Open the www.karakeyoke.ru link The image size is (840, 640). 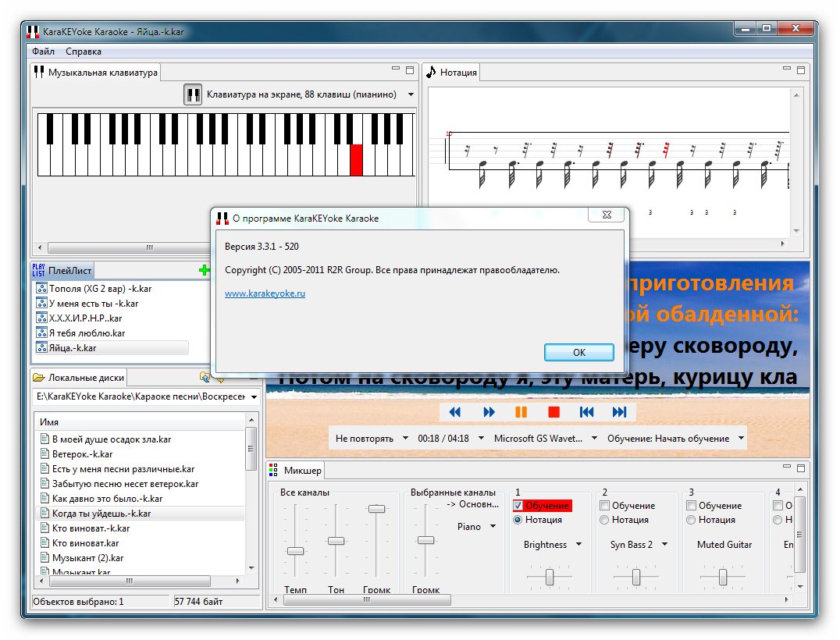click(265, 293)
